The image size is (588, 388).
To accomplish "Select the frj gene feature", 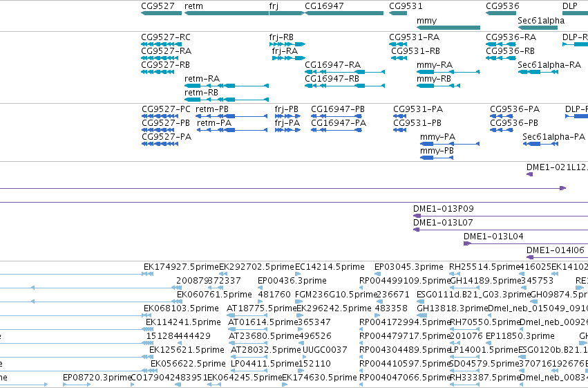I will click(x=287, y=13).
